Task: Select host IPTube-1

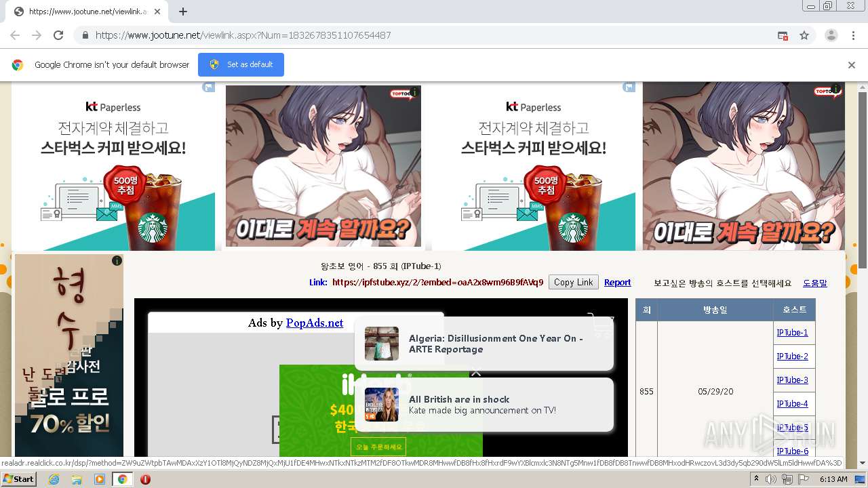Action: coord(792,333)
